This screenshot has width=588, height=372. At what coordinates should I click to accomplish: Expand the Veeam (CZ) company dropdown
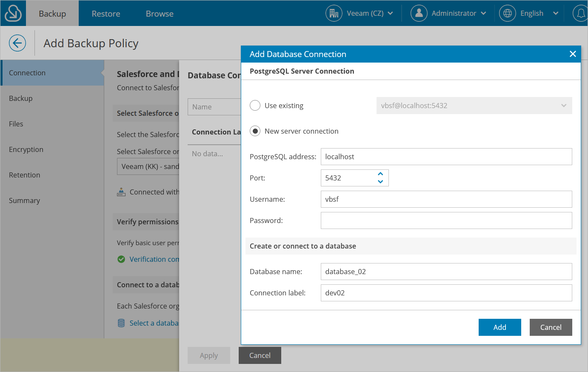[390, 13]
